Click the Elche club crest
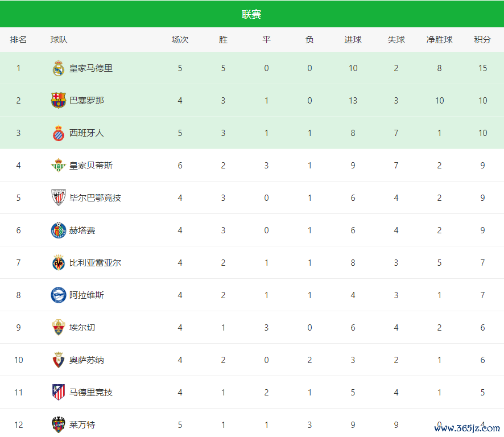Image resolution: width=504 pixels, height=437 pixels. coord(59,328)
